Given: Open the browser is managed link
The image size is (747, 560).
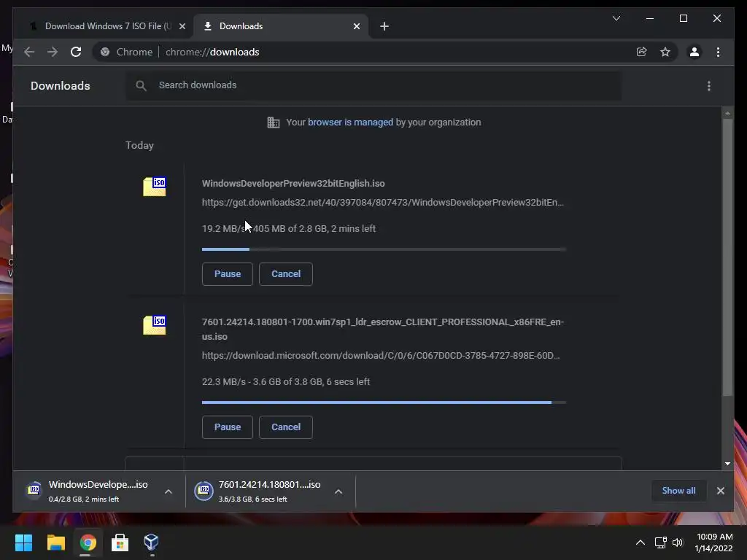Looking at the screenshot, I should 350,122.
